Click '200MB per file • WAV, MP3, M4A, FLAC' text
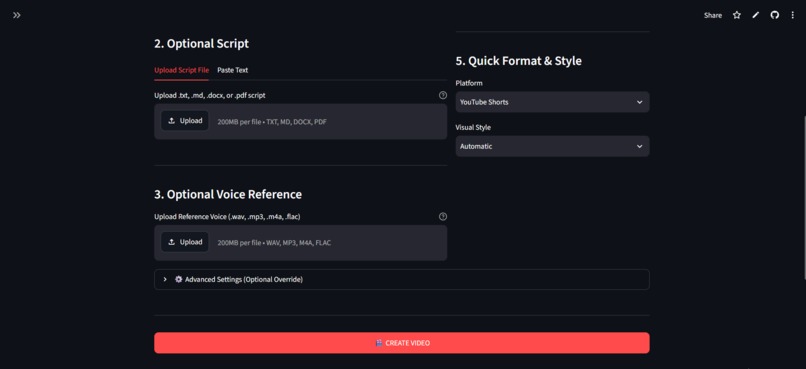 [274, 243]
